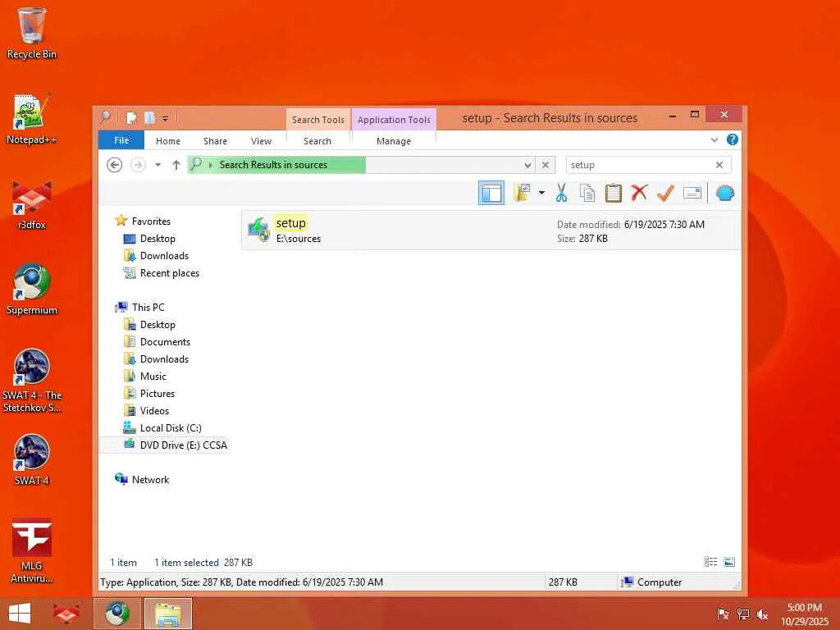
Task: Open Network in navigation pane
Action: point(150,479)
